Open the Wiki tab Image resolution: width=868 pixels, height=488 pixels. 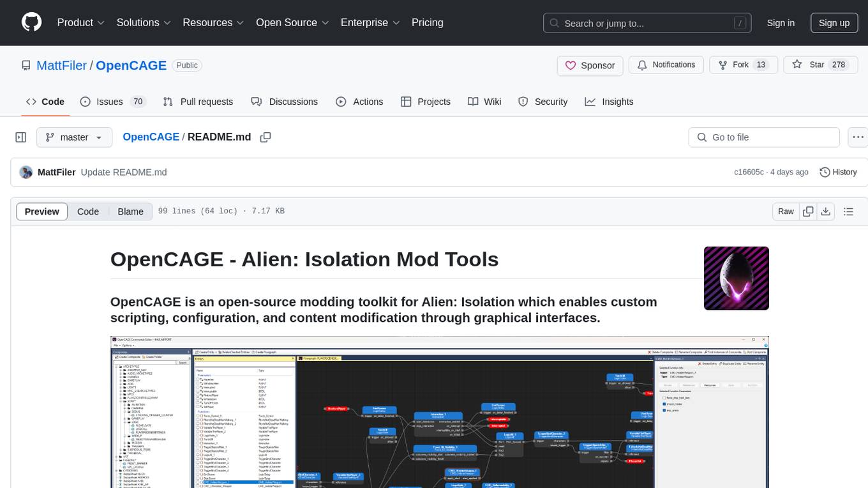click(x=484, y=102)
